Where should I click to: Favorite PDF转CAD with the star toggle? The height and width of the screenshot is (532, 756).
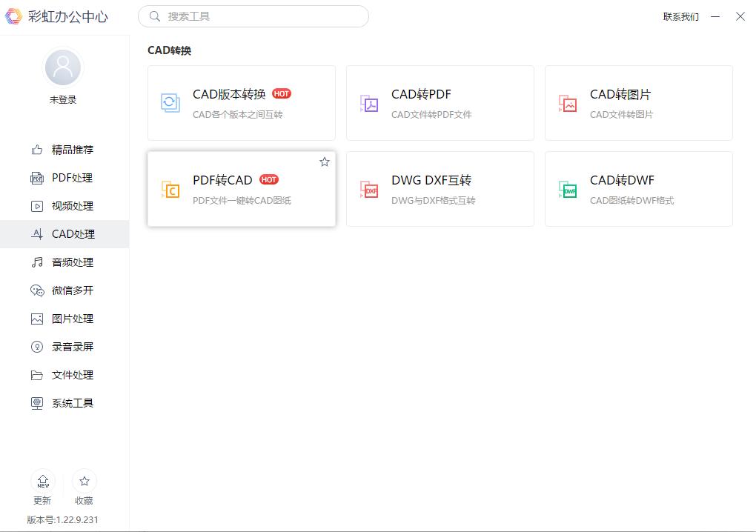click(x=325, y=162)
